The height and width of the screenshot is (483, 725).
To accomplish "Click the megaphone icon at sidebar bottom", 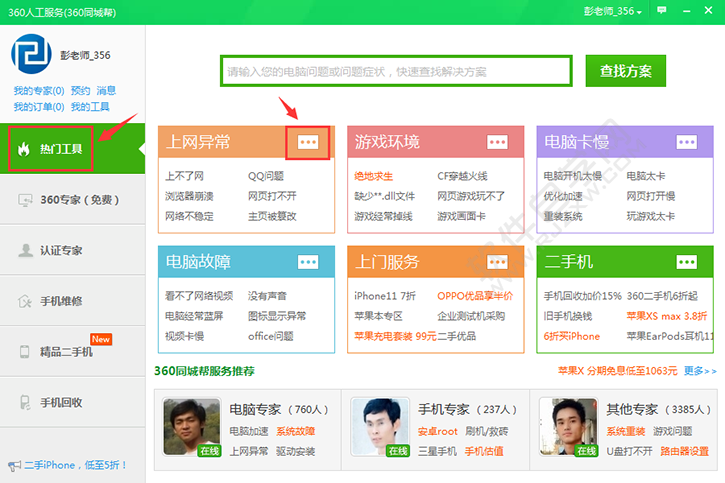I will click(x=14, y=465).
